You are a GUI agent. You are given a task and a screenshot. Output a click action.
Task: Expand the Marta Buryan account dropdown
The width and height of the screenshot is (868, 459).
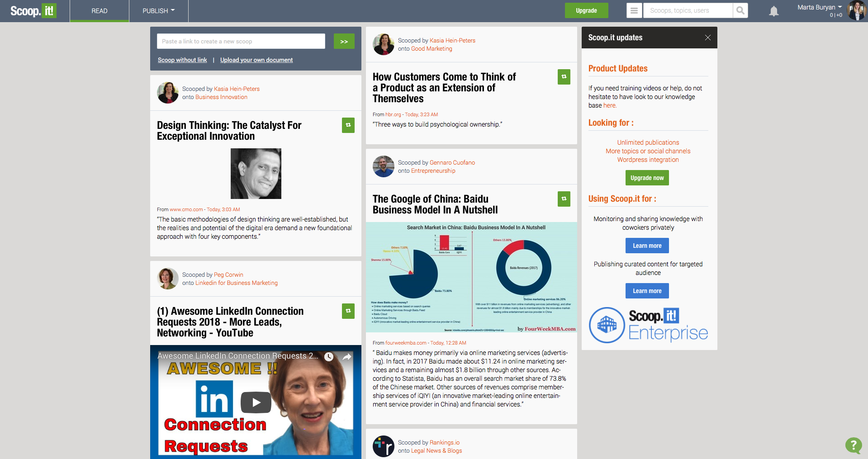820,7
